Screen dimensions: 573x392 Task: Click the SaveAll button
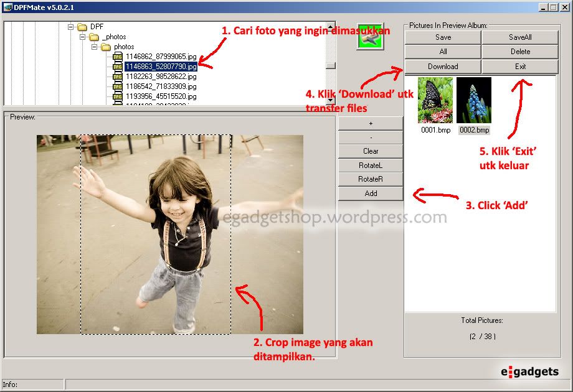click(520, 37)
